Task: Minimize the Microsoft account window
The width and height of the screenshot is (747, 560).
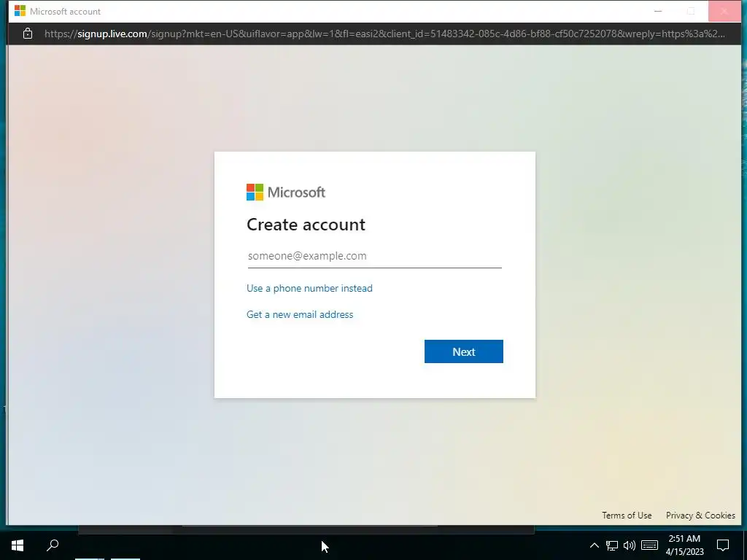Action: (x=658, y=11)
